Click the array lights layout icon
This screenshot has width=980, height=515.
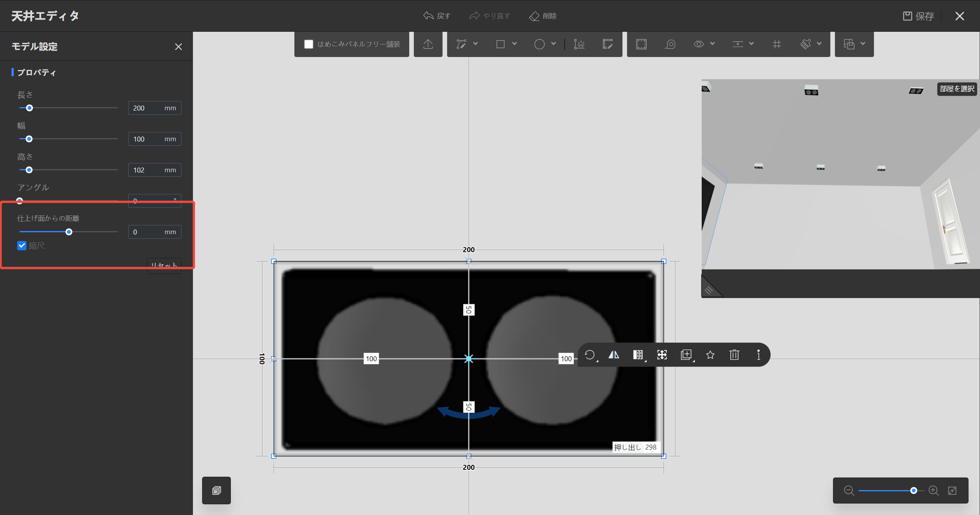[x=579, y=44]
